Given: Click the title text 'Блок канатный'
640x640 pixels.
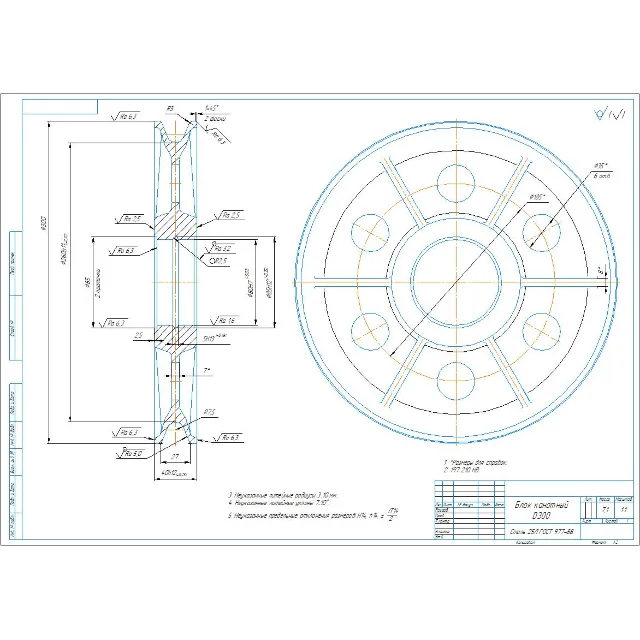Looking at the screenshot, I should pyautogui.click(x=542, y=505).
